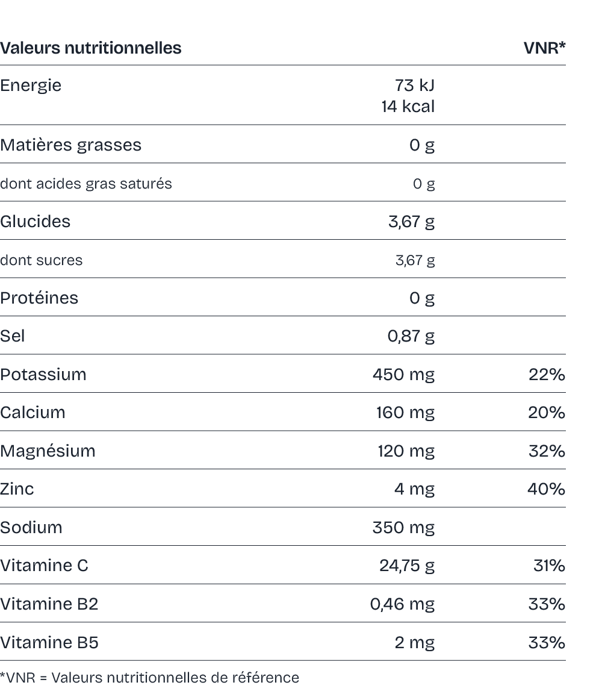Click the VNR footnote text
This screenshot has height=700, width=596.
149,678
